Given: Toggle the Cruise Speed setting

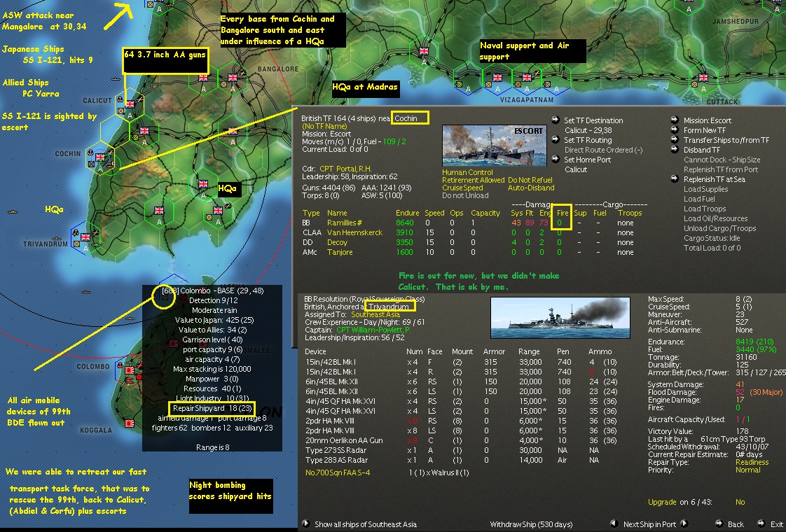Looking at the screenshot, I should tap(462, 188).
